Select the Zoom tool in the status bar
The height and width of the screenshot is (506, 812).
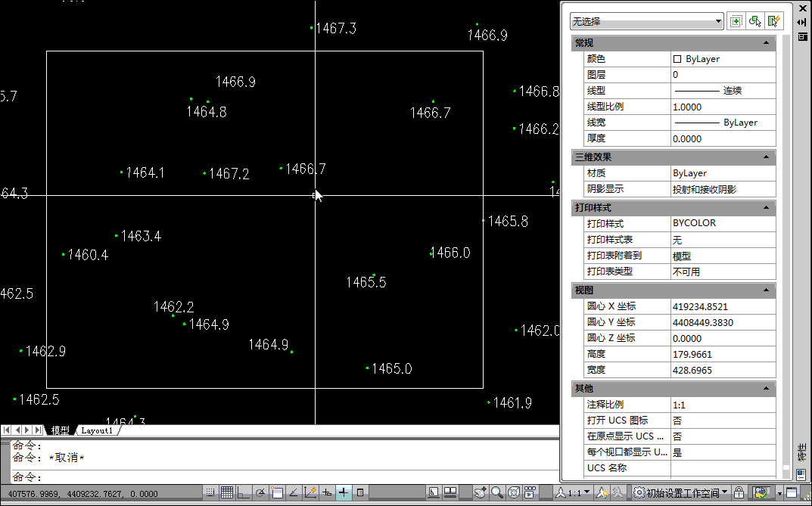[x=496, y=492]
